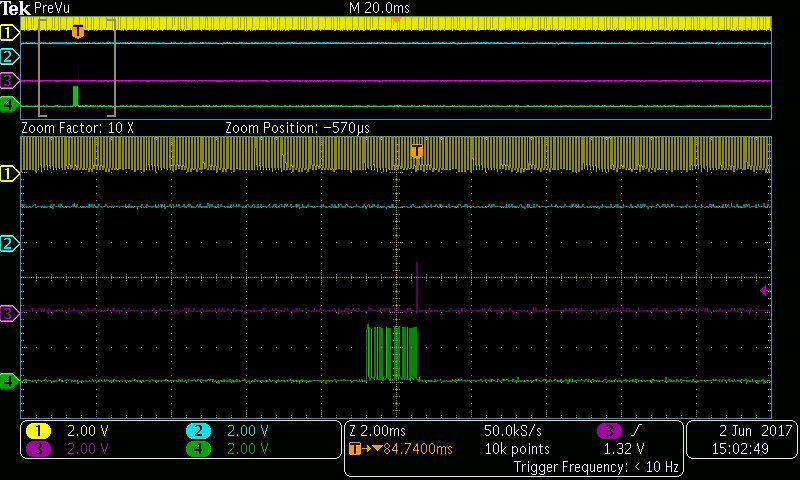Image resolution: width=800 pixels, height=480 pixels.
Task: Click the cyan channel 2 badge in readout
Action: point(198,431)
